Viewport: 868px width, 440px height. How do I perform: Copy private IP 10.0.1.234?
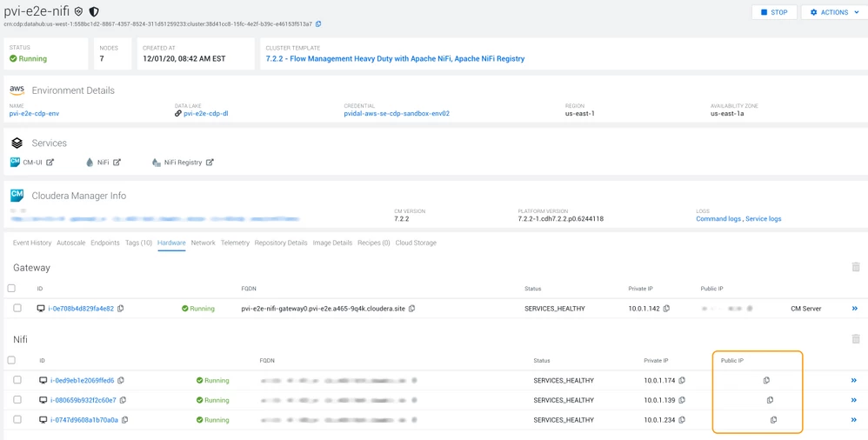coord(682,420)
